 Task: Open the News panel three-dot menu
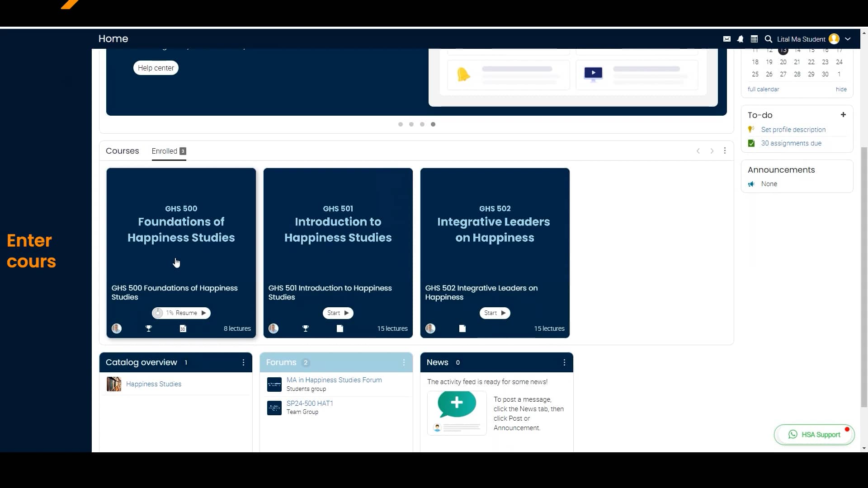(x=564, y=362)
